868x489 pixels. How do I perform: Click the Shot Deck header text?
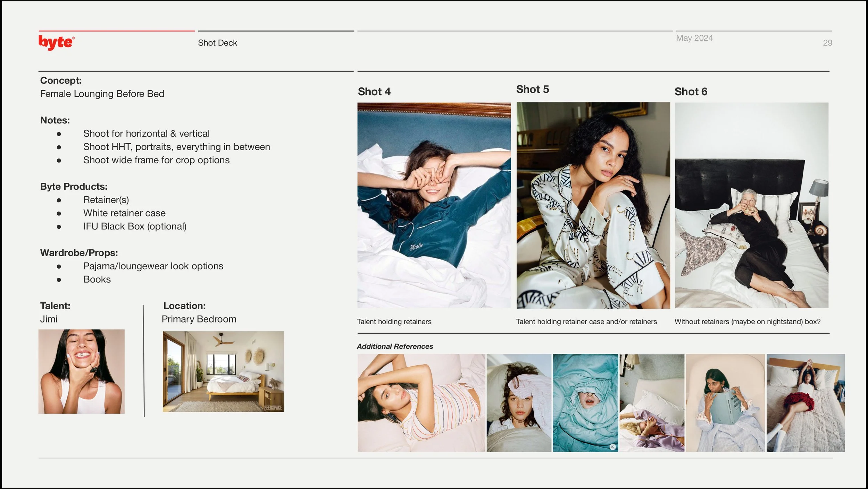(217, 43)
